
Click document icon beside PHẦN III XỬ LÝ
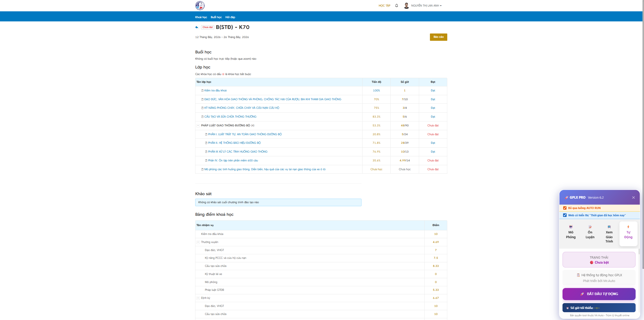(206, 152)
